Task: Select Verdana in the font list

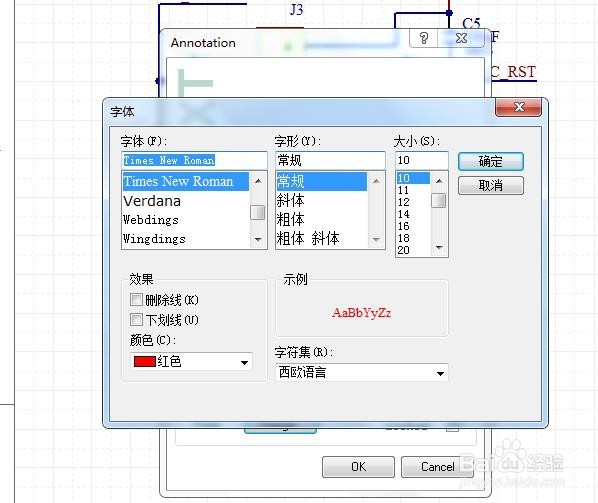Action: [185, 201]
